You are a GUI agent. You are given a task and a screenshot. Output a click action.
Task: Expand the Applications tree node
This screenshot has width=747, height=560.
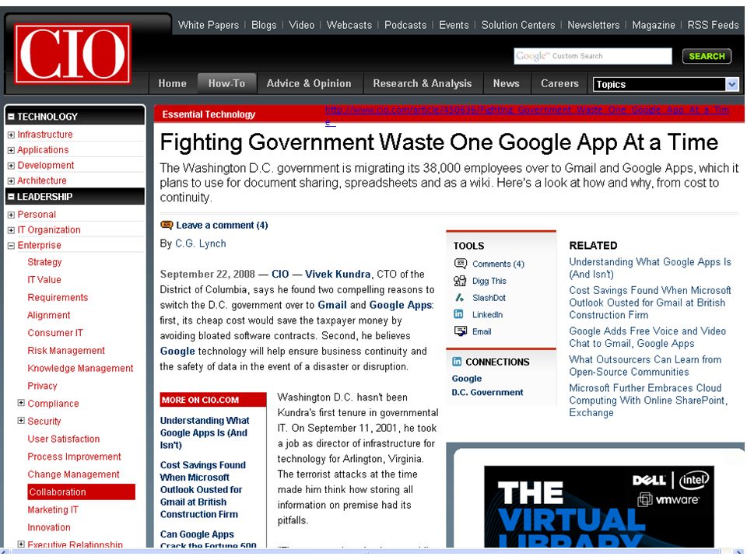(x=11, y=150)
